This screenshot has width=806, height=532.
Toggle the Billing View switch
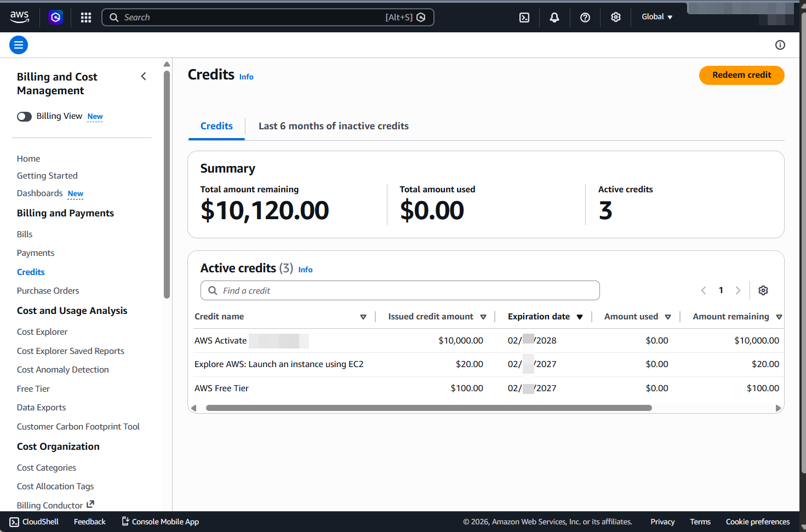pos(24,117)
